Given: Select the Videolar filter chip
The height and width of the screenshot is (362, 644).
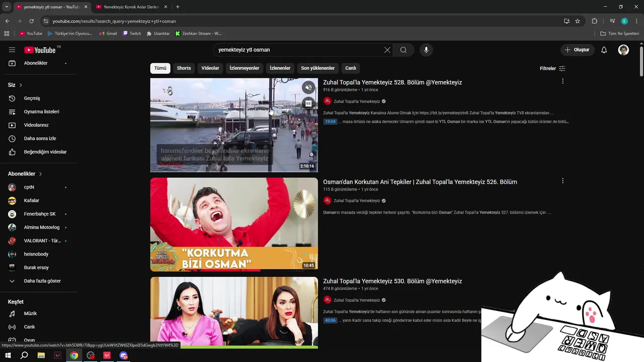Looking at the screenshot, I should (210, 68).
